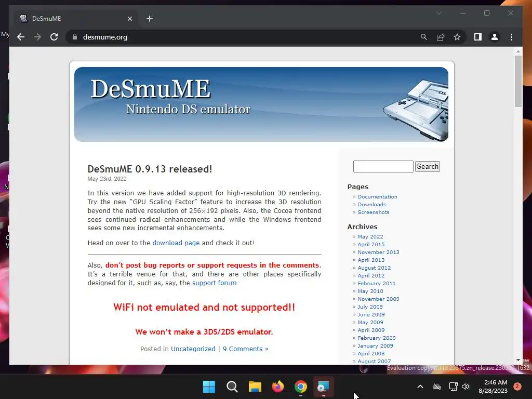The height and width of the screenshot is (399, 532).
Task: Click the page's vertical scrollbar thumb
Action: point(518,82)
